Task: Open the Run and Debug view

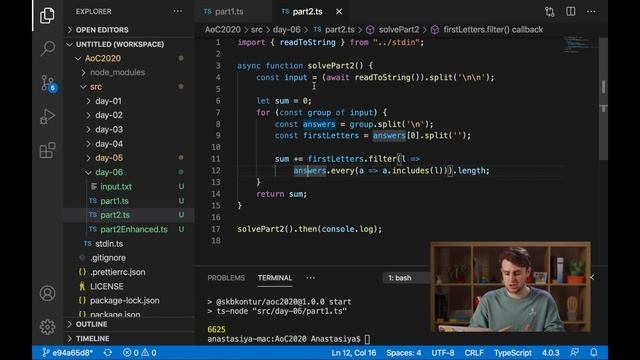Action: 47,117
